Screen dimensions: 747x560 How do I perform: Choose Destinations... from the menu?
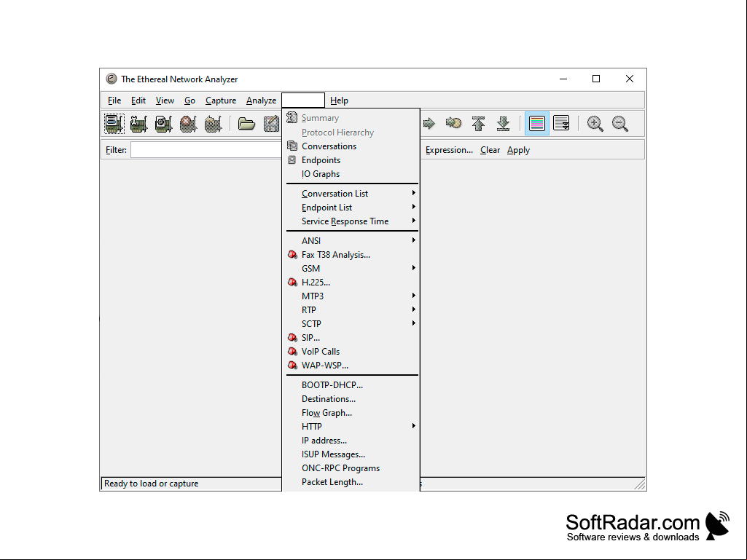coord(352,398)
